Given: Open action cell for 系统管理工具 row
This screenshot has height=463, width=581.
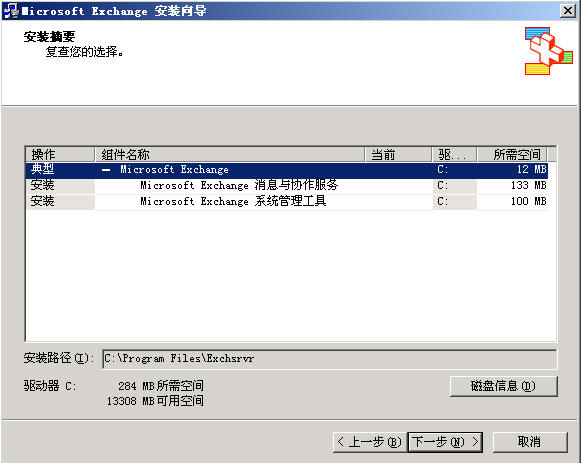Looking at the screenshot, I should point(60,201).
